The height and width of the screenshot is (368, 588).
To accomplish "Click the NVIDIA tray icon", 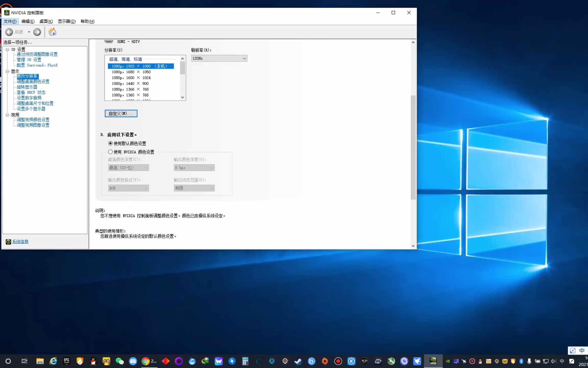I will pos(447,361).
